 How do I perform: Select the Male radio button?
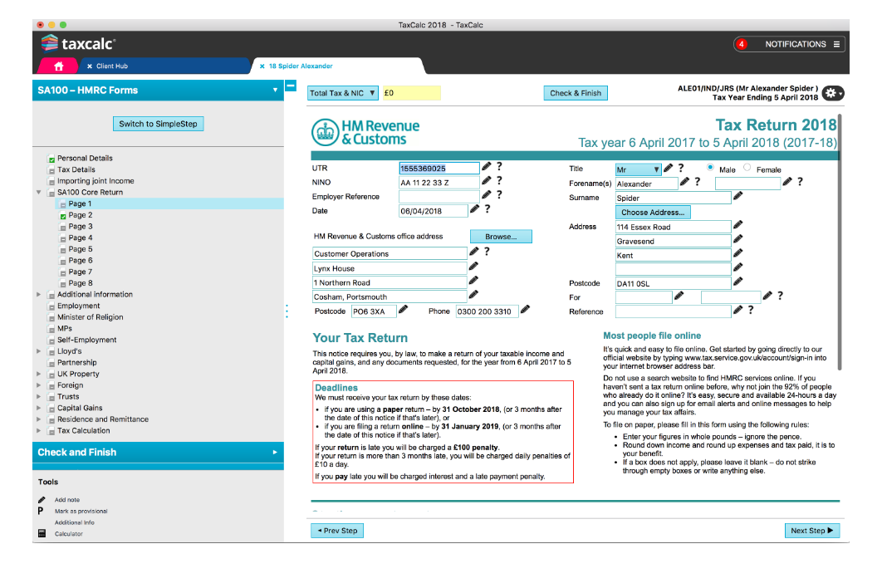(710, 168)
